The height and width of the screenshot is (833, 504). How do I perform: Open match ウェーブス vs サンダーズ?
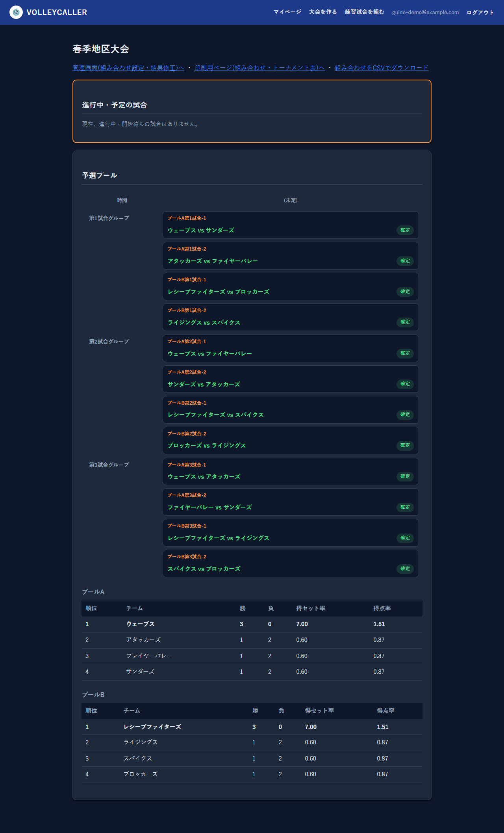[291, 225]
